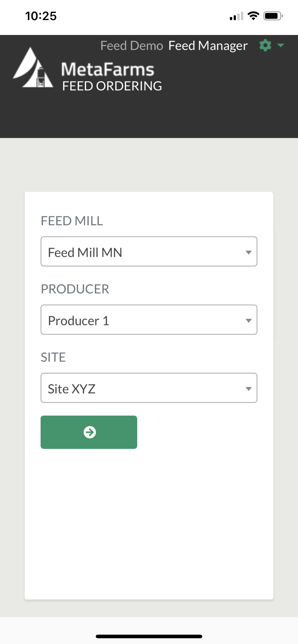Click the FEED MILL field label
This screenshot has width=298, height=644.
72,221
